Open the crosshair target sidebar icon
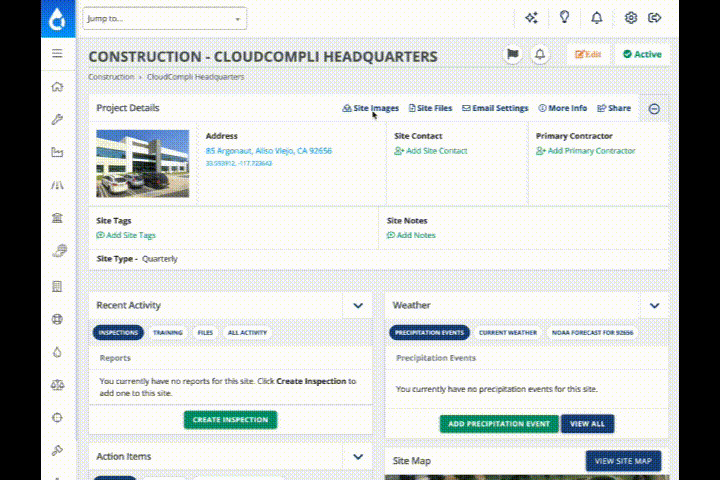Viewport: 720px width, 480px height. (x=57, y=418)
